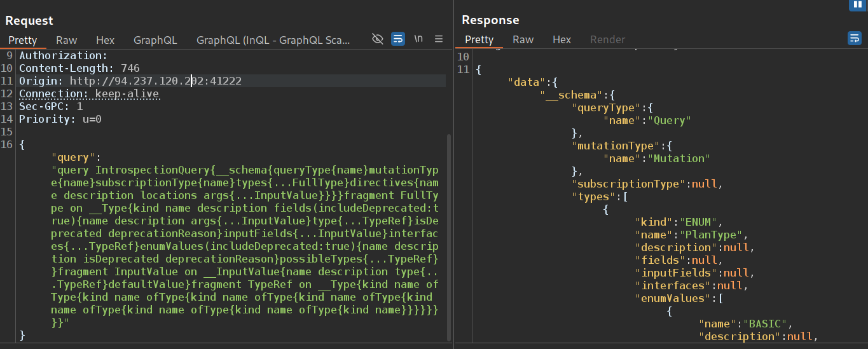
Task: Open the Request panel hamburger menu
Action: click(439, 39)
